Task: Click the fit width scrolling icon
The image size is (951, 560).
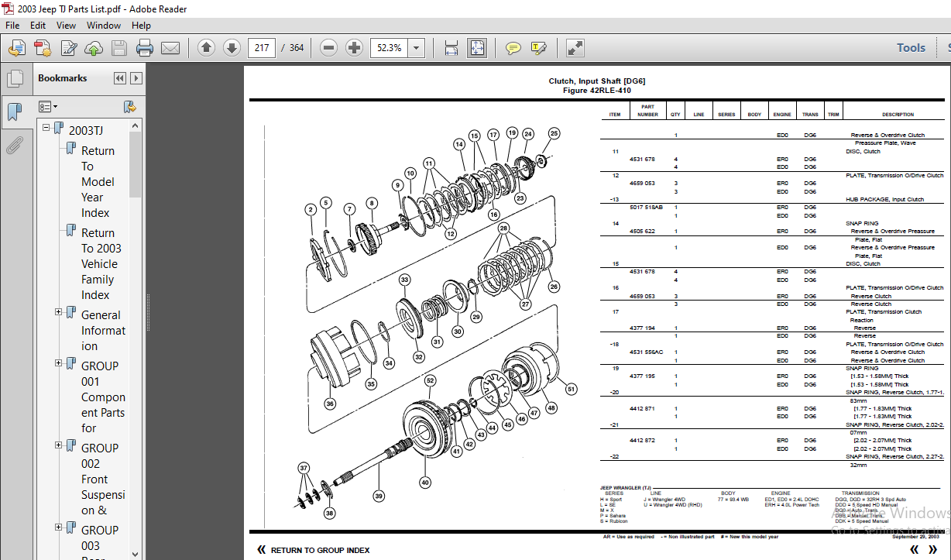Action: pos(451,48)
